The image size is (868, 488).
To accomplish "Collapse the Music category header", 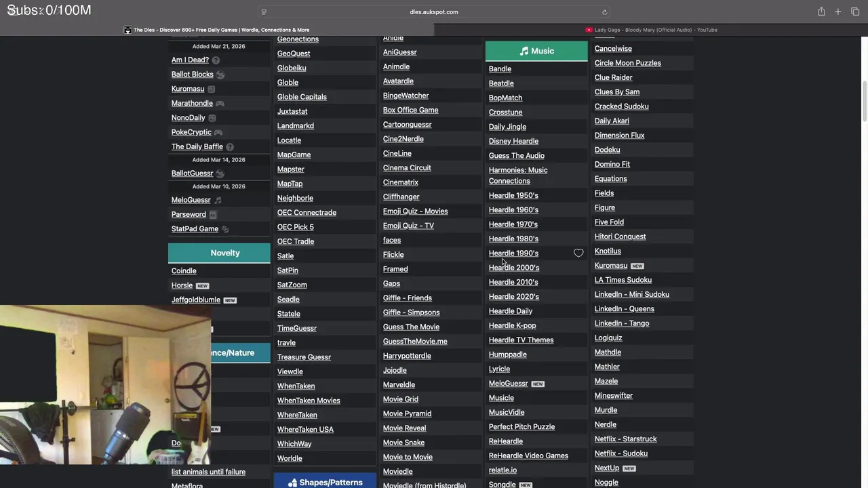I will click(536, 51).
